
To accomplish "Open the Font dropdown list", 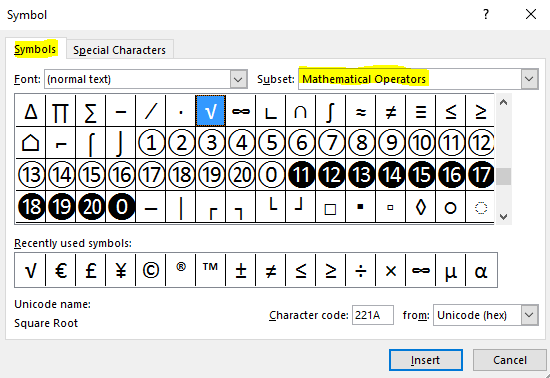I will click(x=238, y=79).
